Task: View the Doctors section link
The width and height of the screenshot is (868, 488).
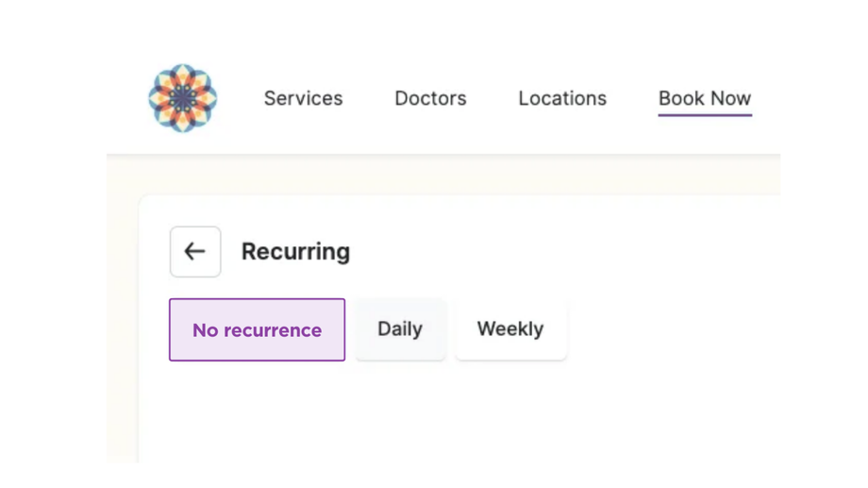Action: [x=430, y=98]
